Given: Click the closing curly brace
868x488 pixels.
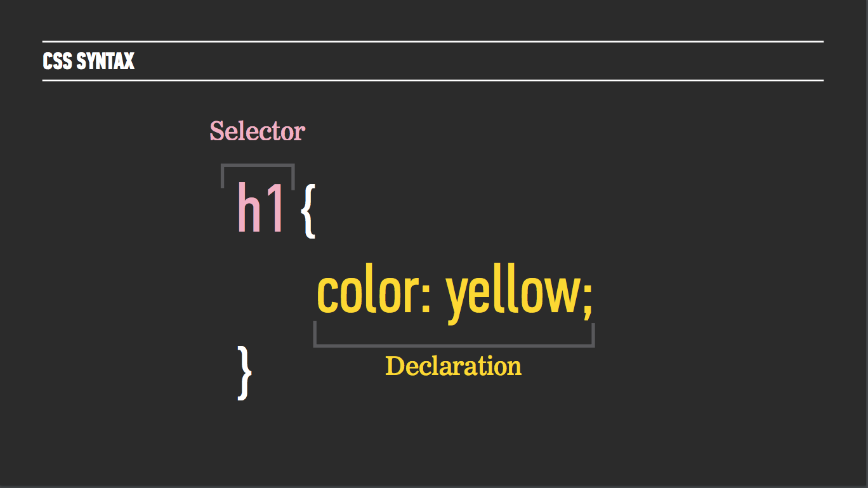Looking at the screenshot, I should coord(245,373).
